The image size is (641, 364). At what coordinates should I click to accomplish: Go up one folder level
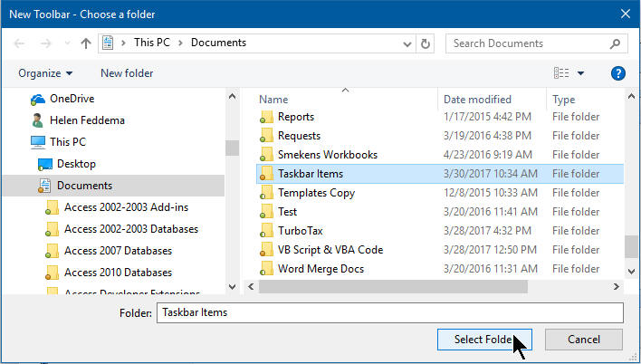pyautogui.click(x=86, y=43)
